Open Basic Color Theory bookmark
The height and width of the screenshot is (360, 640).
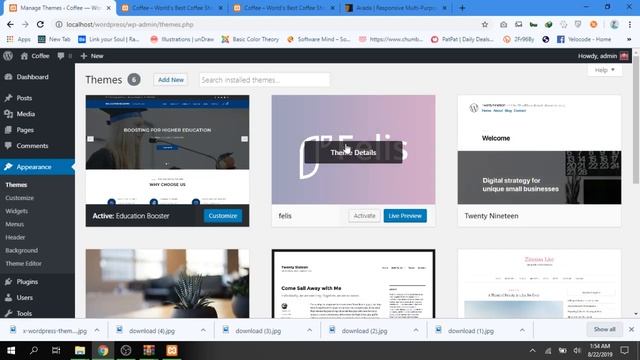coord(250,39)
